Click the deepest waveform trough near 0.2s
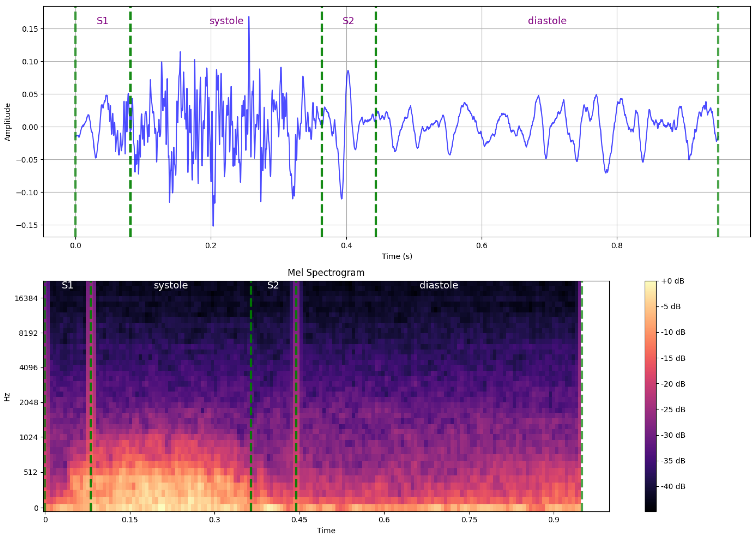The image size is (756, 536). tap(213, 225)
